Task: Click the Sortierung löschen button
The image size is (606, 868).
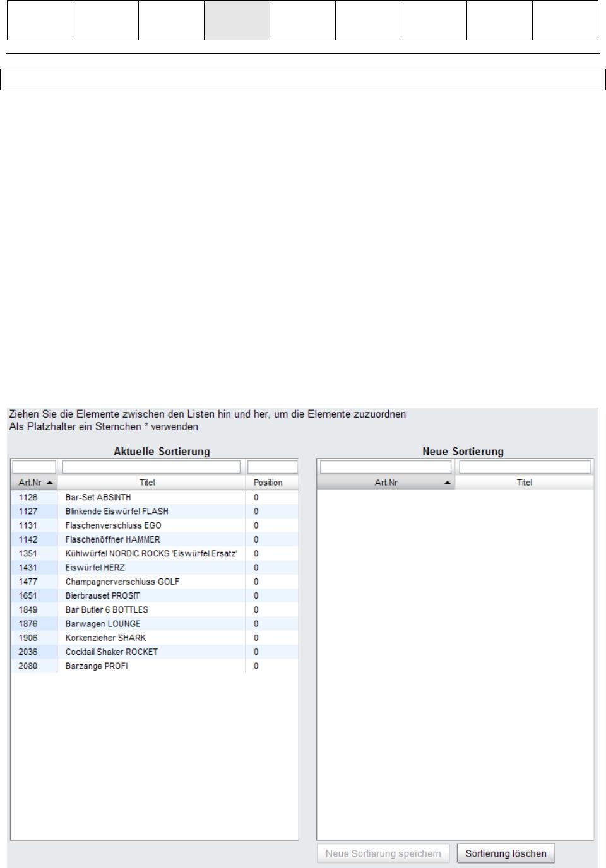Action: (x=506, y=853)
